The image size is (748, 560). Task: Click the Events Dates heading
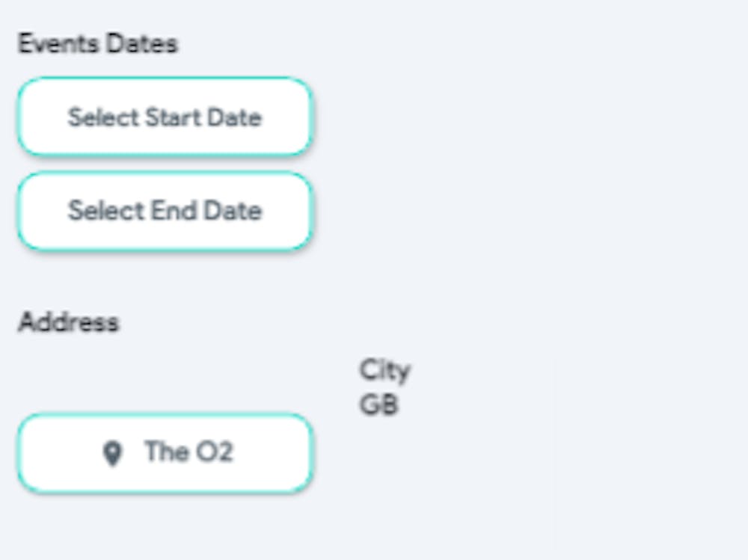(98, 44)
